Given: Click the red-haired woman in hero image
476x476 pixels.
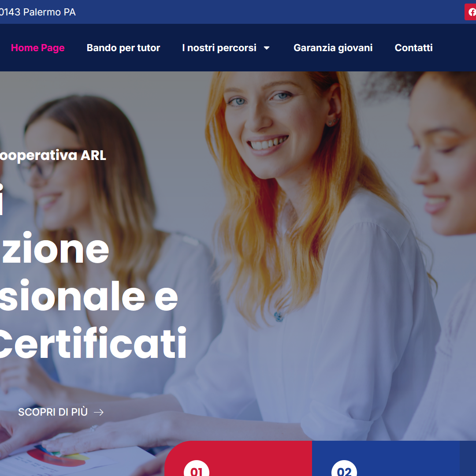Looking at the screenshot, I should point(304,212).
